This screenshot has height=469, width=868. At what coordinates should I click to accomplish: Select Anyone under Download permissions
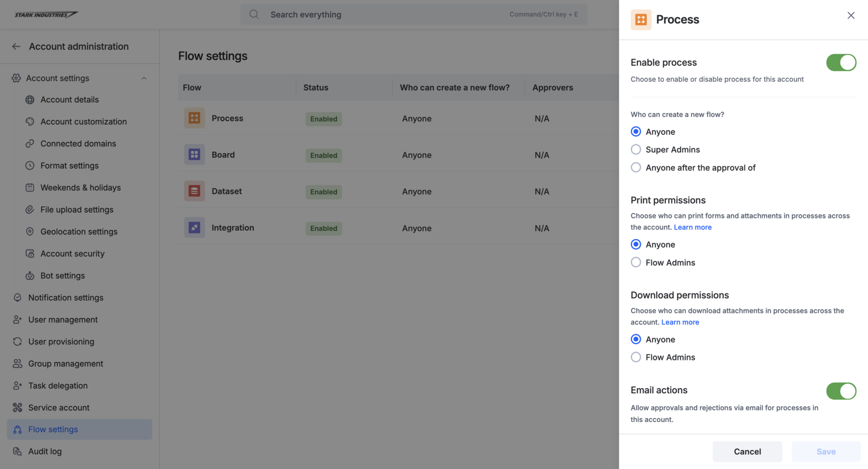[x=636, y=339]
